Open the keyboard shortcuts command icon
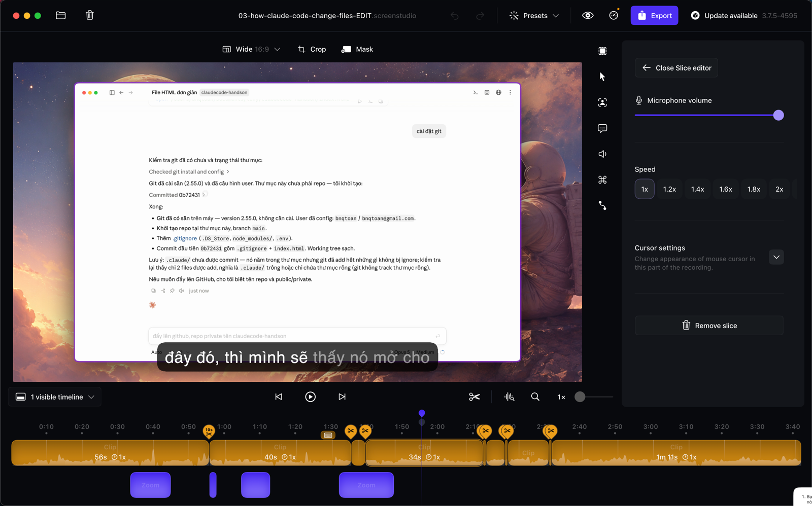Screen dimensions: 812x506 (x=602, y=180)
